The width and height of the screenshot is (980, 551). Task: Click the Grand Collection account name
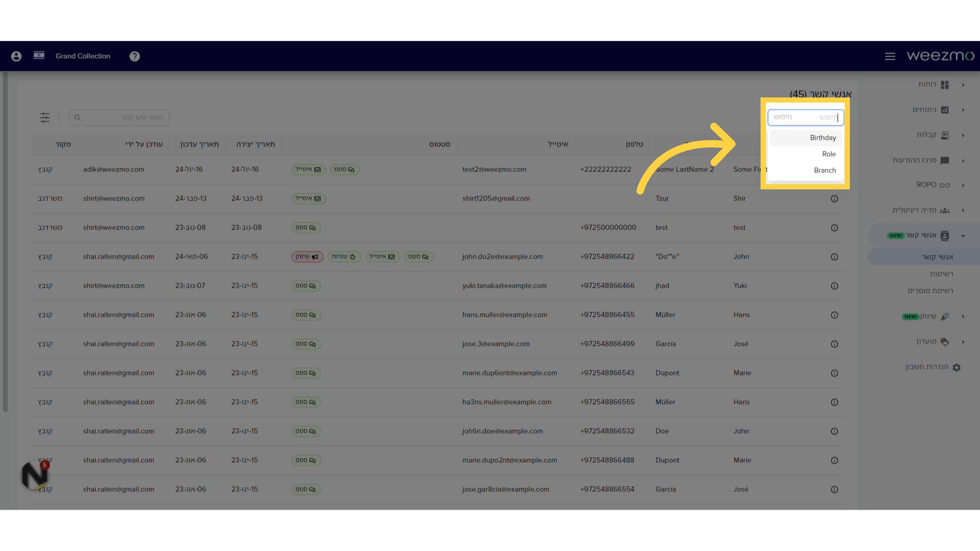[83, 56]
